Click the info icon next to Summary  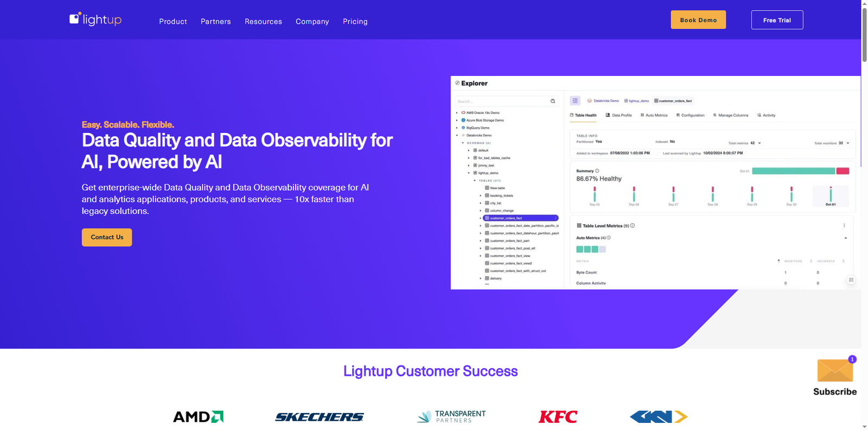pyautogui.click(x=597, y=171)
